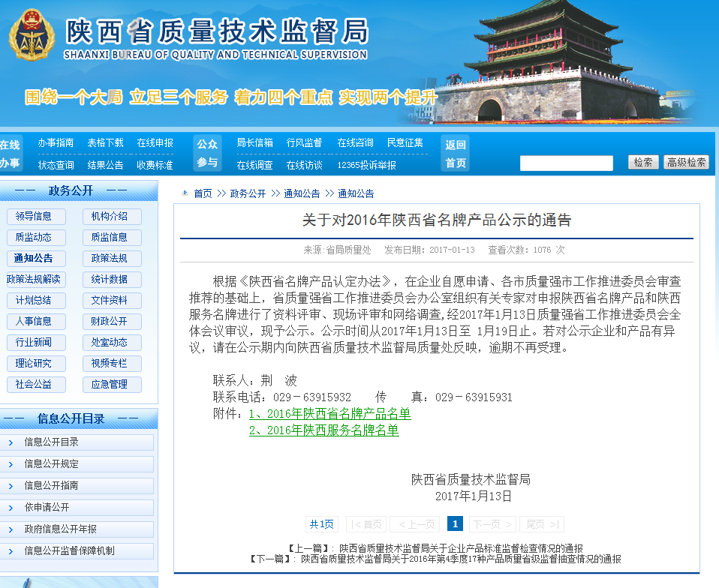Expand 信息公开规定 in the sidebar
The height and width of the screenshot is (588, 719).
point(51,464)
